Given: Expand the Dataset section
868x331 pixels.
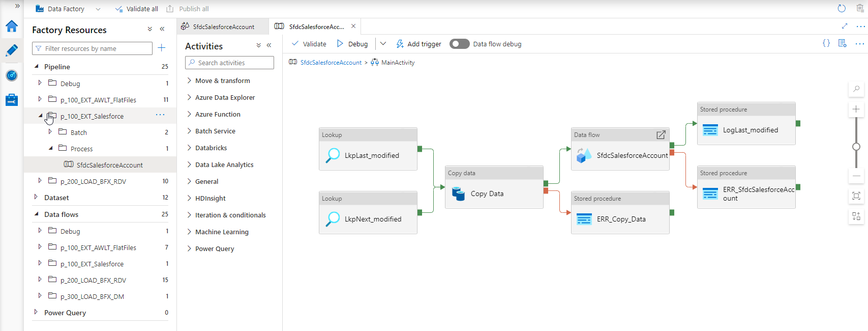Looking at the screenshot, I should point(36,197).
